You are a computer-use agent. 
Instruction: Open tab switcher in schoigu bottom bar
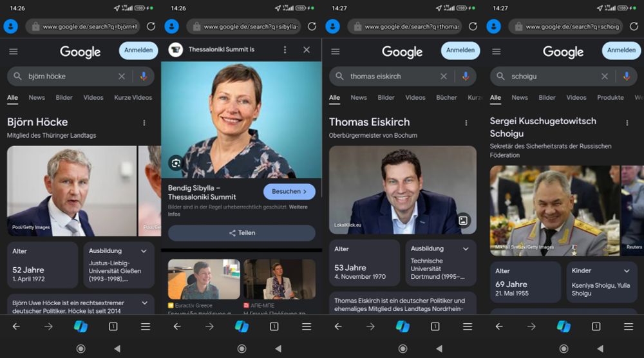(x=596, y=326)
